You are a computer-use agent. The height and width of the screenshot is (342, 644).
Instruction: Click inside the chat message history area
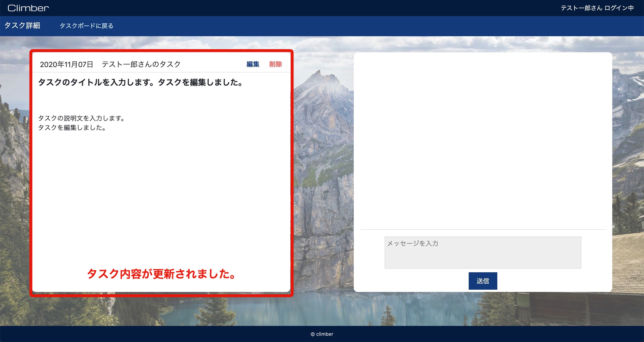483,137
